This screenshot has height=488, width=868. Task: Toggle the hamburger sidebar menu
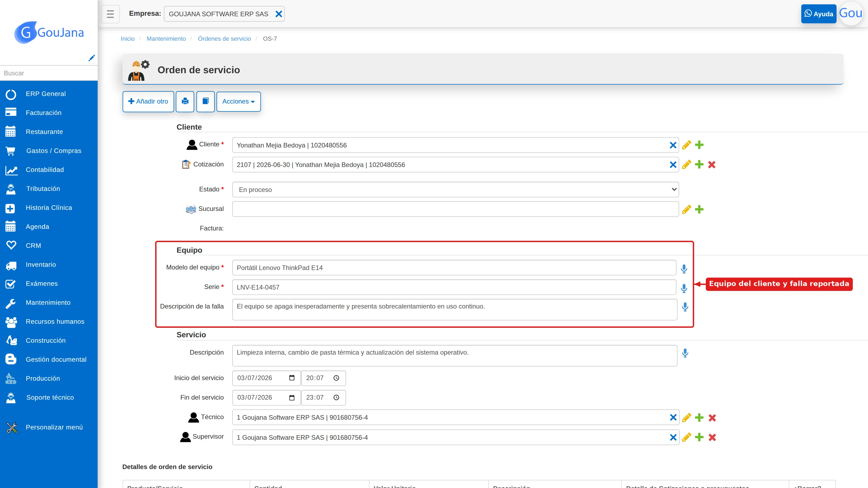pos(110,14)
